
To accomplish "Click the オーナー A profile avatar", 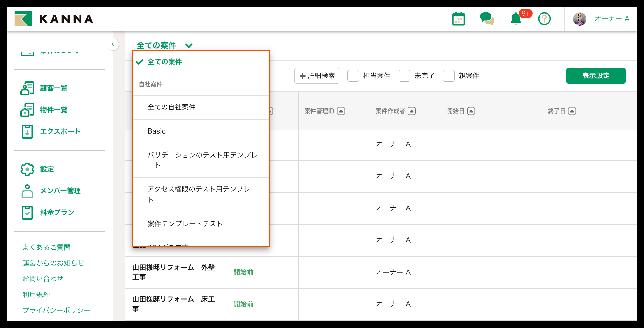I will point(579,19).
